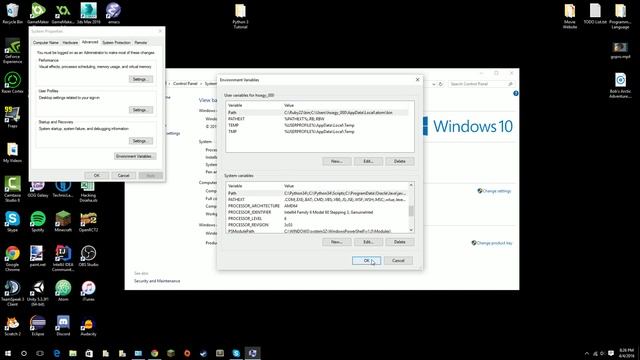Click Security and Maintenance link
Viewport: 640px width, 360px height.
[x=157, y=281]
